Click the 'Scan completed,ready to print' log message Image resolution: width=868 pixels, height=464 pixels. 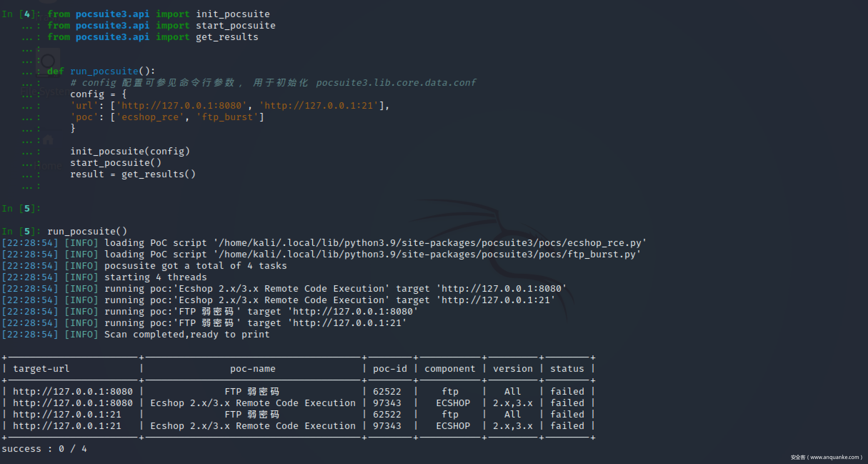pos(187,335)
